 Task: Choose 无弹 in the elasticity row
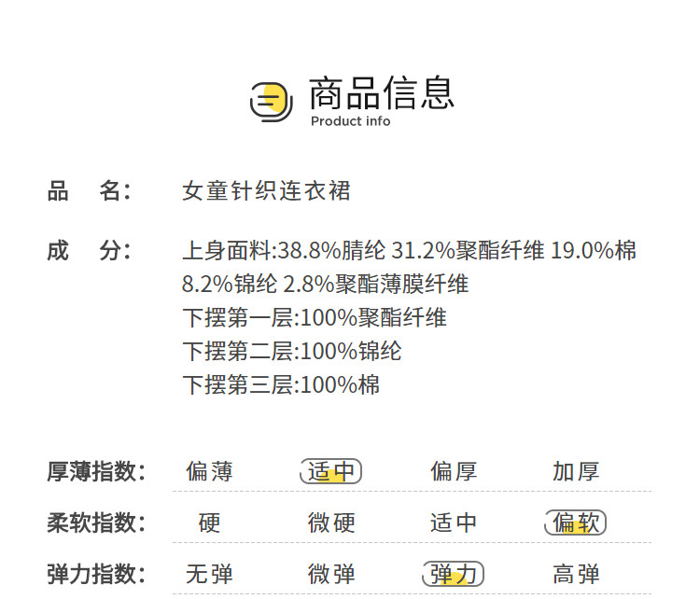pos(209,574)
